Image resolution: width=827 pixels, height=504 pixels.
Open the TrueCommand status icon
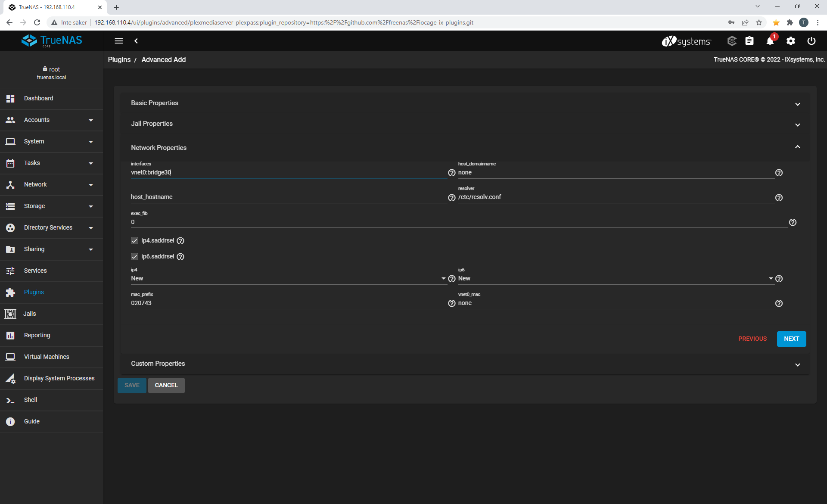[732, 41]
